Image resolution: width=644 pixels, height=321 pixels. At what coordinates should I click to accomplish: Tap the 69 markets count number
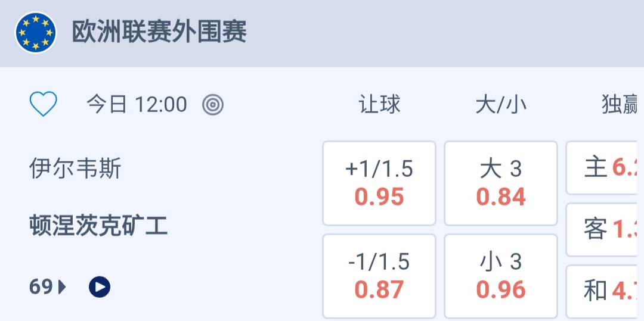pos(41,288)
